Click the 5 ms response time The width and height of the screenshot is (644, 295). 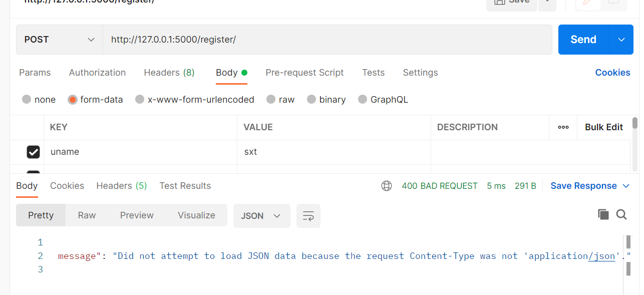coord(496,186)
